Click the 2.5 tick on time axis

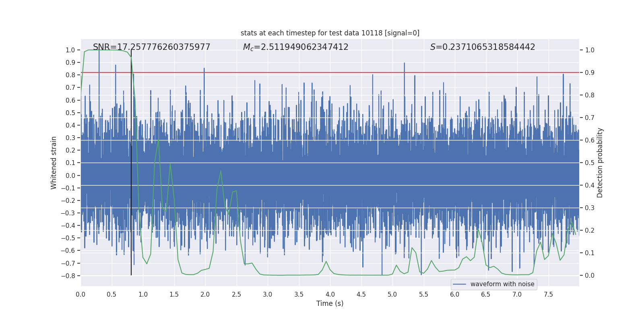pos(236,294)
